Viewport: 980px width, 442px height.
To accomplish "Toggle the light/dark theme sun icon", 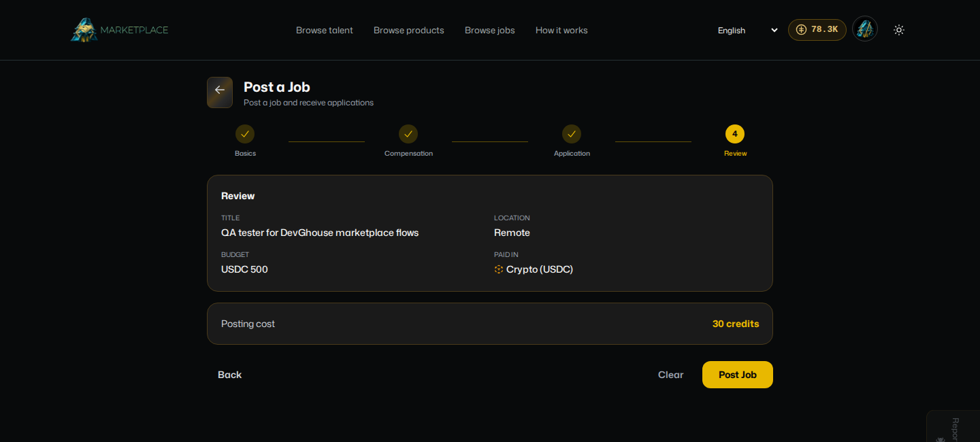I will pyautogui.click(x=899, y=30).
